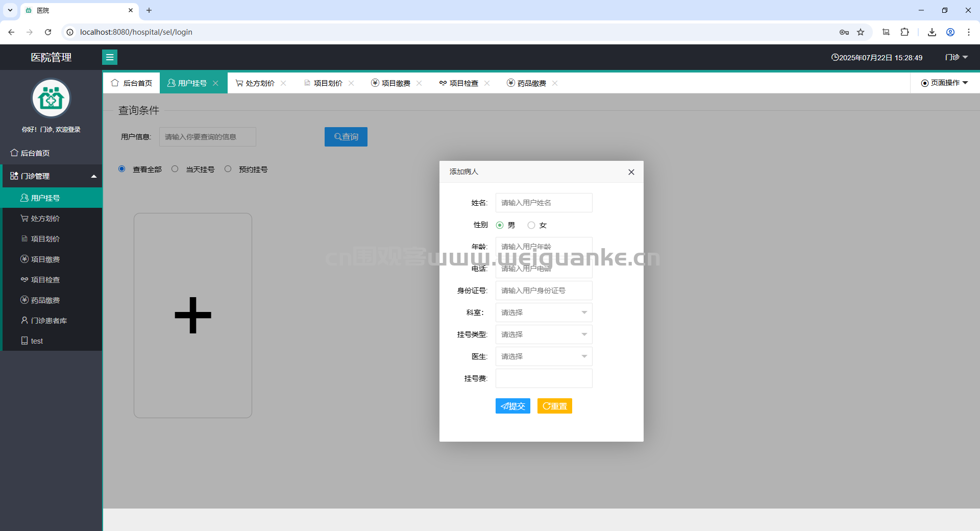Viewport: 980px width, 531px height.
Task: Close the 添加病人 dialog
Action: pos(631,172)
